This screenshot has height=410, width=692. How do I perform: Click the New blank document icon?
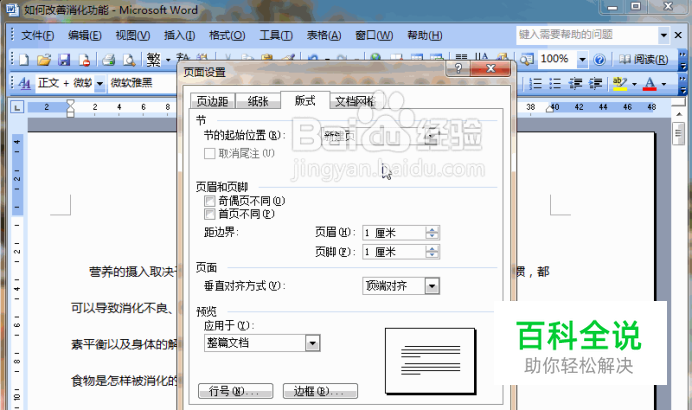click(x=23, y=60)
